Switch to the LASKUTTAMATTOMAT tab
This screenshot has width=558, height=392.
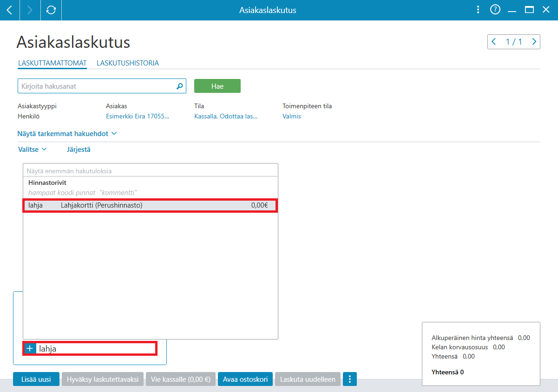(53, 63)
